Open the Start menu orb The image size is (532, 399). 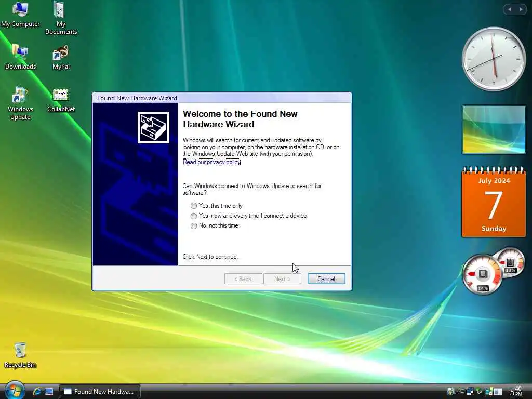click(x=14, y=391)
